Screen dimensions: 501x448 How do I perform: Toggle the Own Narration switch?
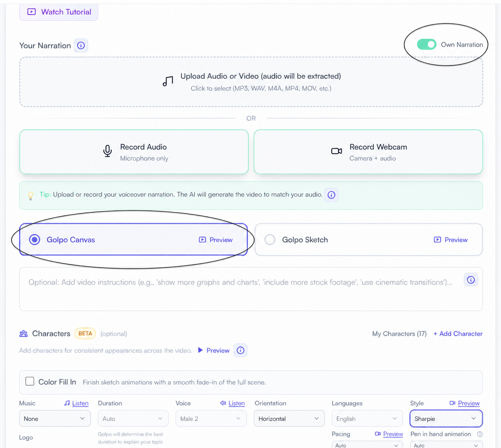[427, 45]
